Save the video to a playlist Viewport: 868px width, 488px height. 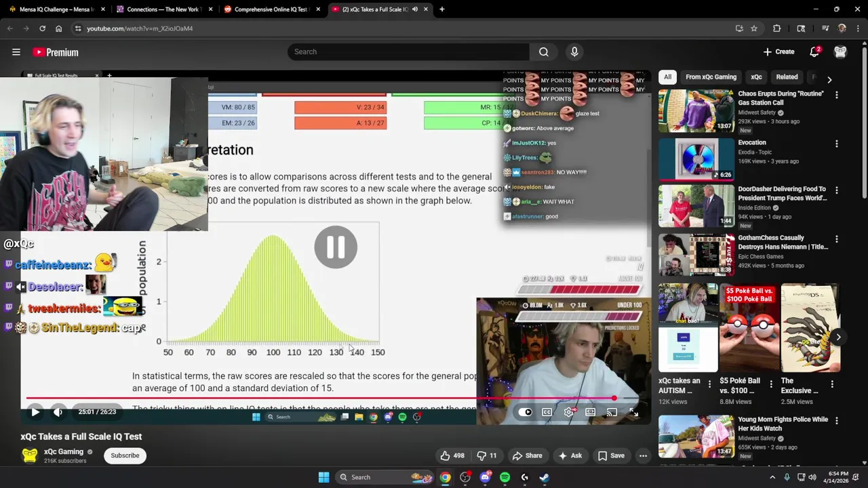(610, 455)
